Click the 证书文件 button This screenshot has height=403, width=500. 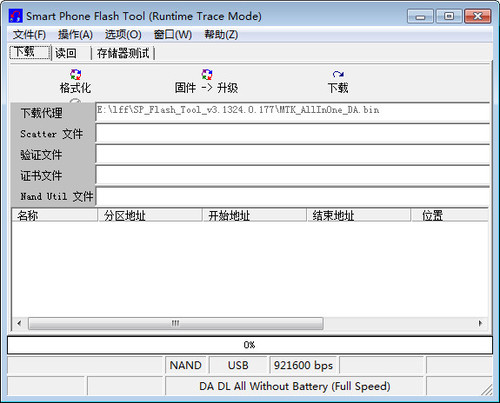(53, 176)
